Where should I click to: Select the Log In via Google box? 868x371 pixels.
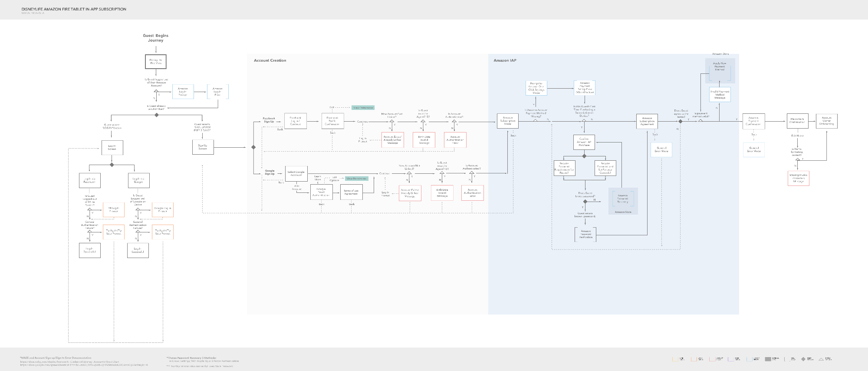pyautogui.click(x=138, y=180)
